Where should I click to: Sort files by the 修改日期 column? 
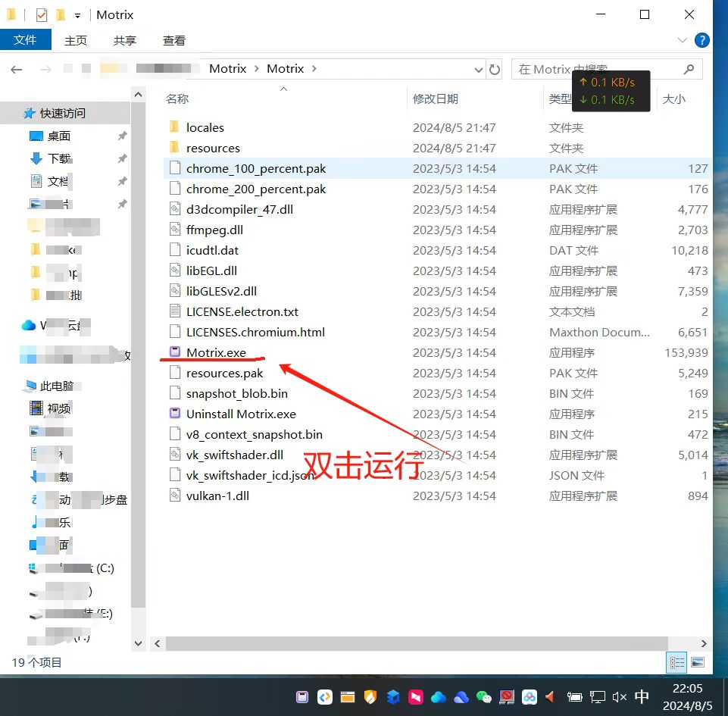tap(435, 99)
